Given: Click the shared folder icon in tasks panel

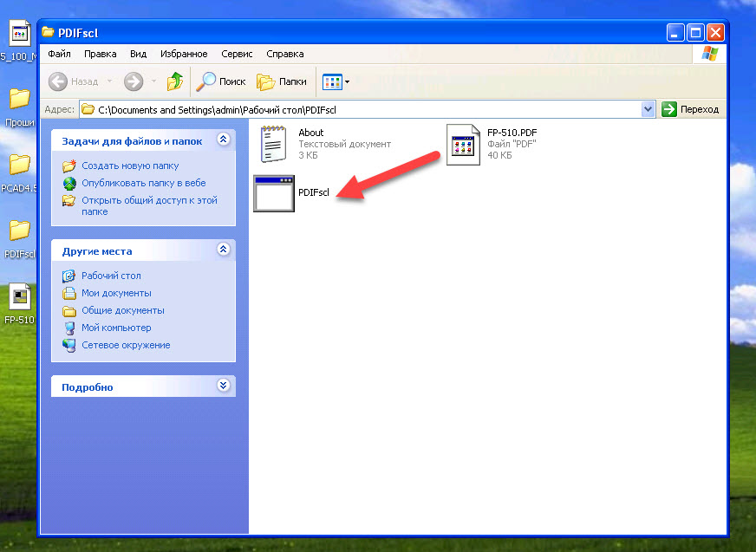Looking at the screenshot, I should [69, 200].
